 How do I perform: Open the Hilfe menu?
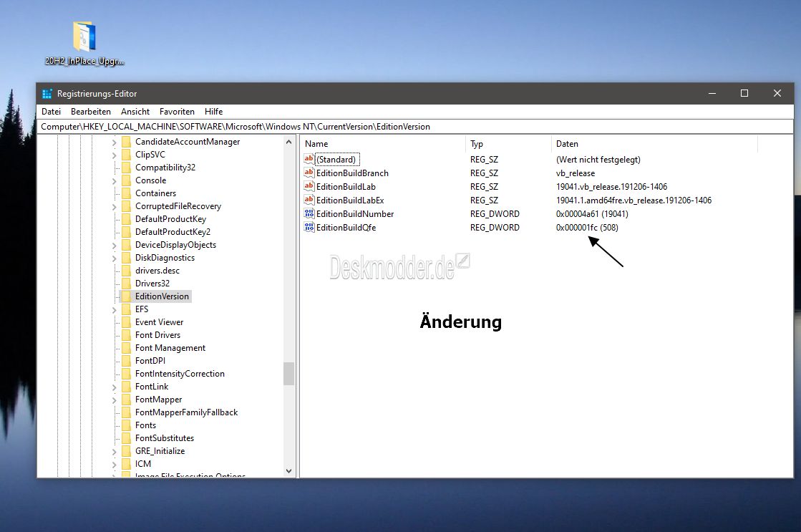(213, 112)
